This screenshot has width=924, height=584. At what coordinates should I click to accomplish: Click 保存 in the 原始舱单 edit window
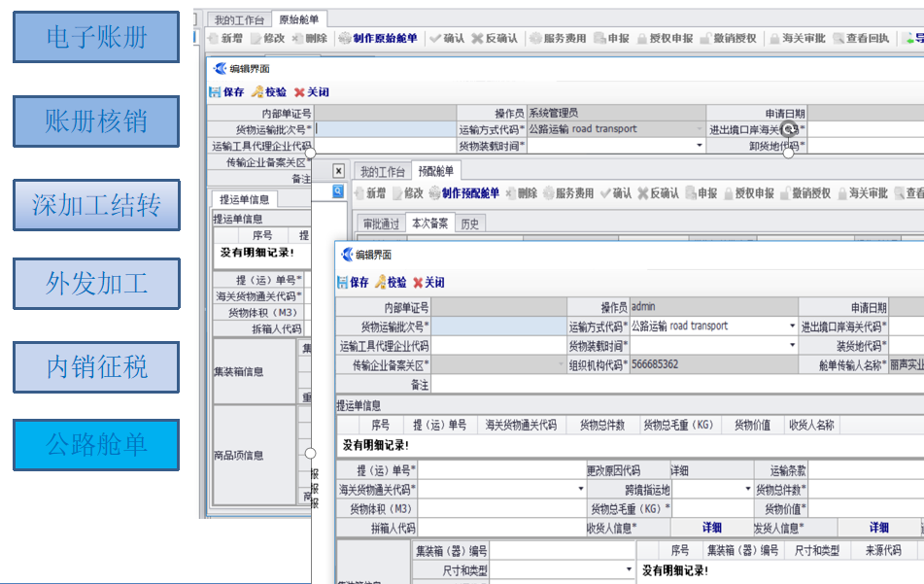tap(227, 92)
